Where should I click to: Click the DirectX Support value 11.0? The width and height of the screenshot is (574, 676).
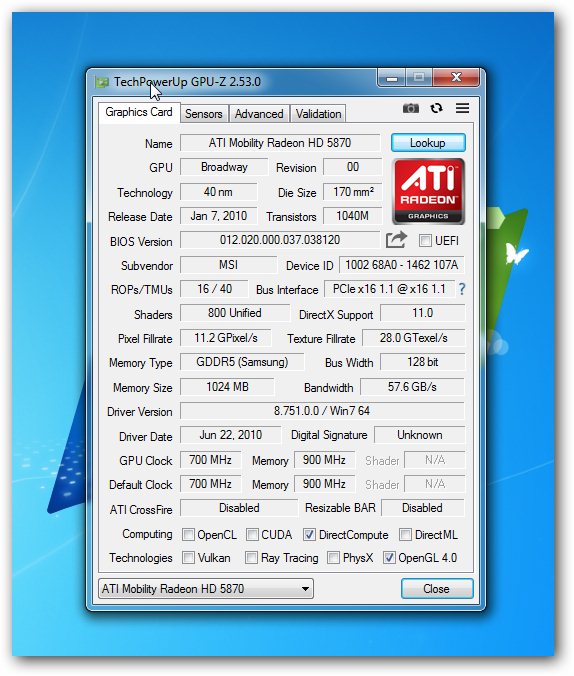423,313
